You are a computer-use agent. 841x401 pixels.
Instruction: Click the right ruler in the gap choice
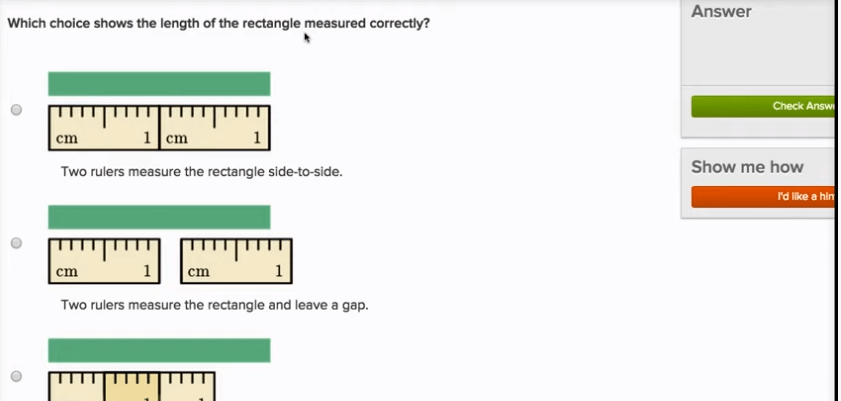[236, 261]
